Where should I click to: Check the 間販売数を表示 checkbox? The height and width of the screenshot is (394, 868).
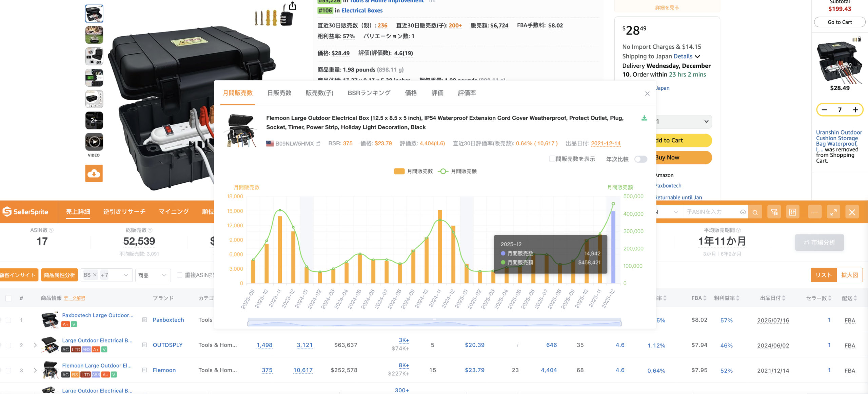click(x=552, y=159)
